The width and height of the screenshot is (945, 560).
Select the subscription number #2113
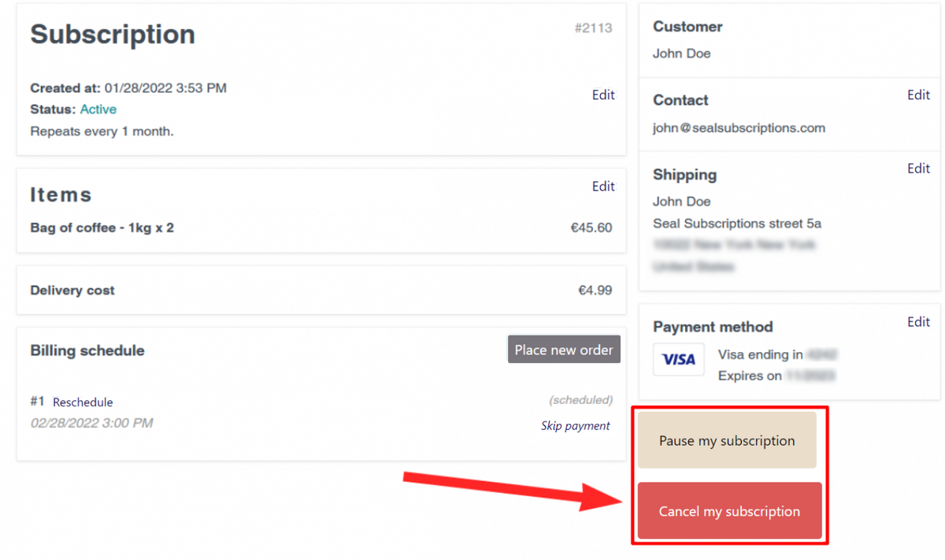point(593,28)
